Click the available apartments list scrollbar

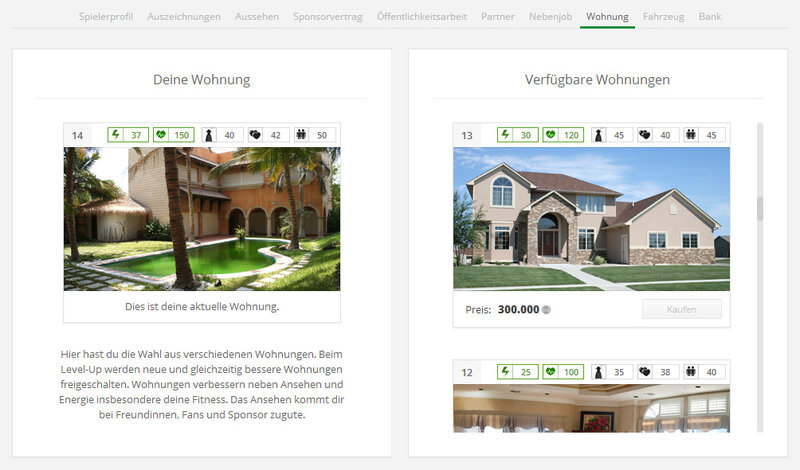(x=759, y=209)
